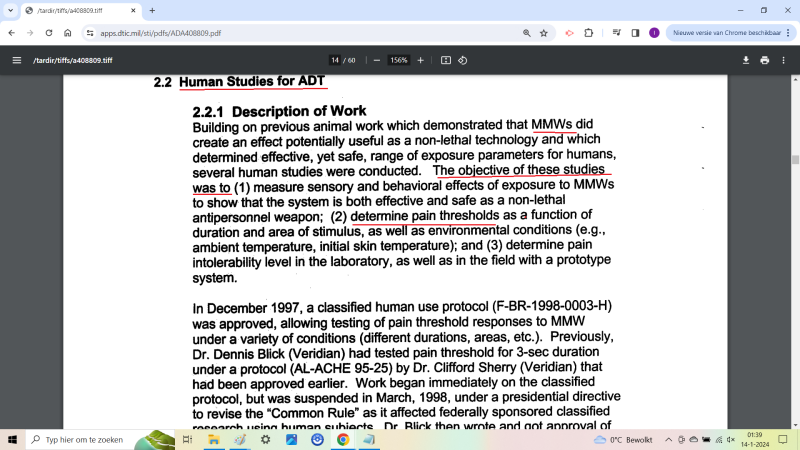The height and width of the screenshot is (450, 800).
Task: Open File Explorer from taskbar
Action: pyautogui.click(x=214, y=439)
